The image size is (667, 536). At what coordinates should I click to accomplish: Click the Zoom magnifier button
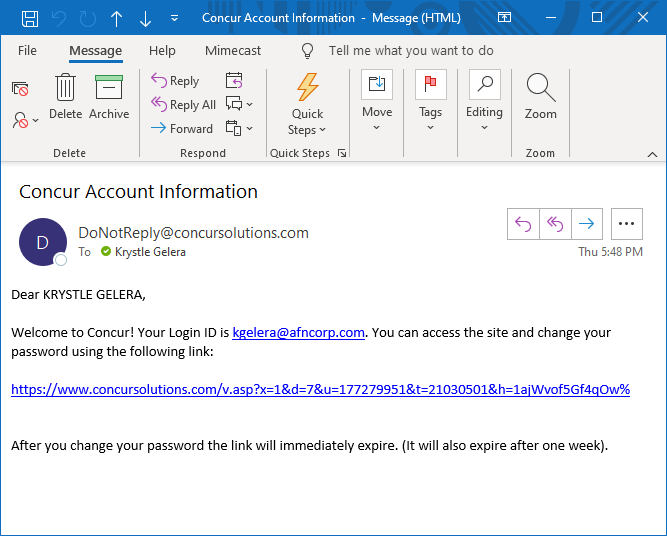[541, 97]
